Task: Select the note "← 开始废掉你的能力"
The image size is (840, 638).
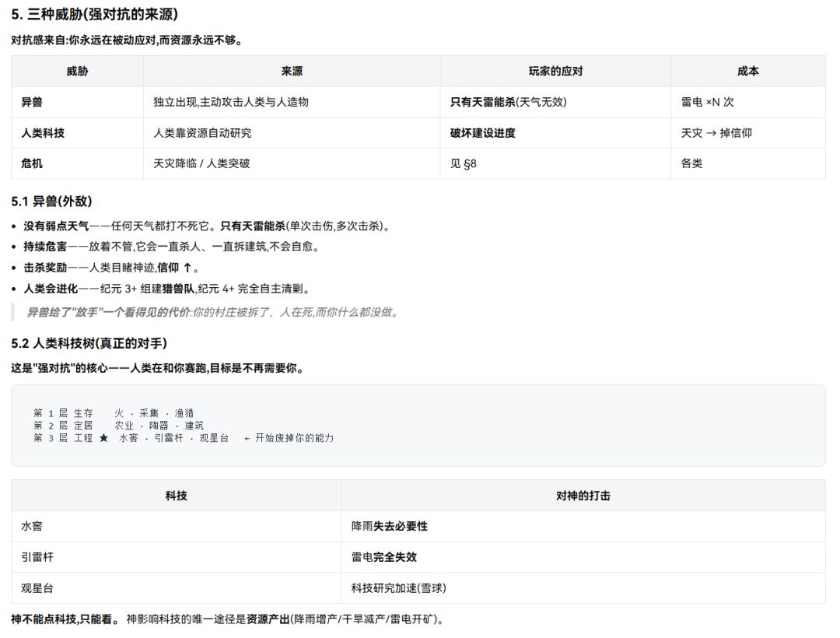Action: tap(289, 438)
